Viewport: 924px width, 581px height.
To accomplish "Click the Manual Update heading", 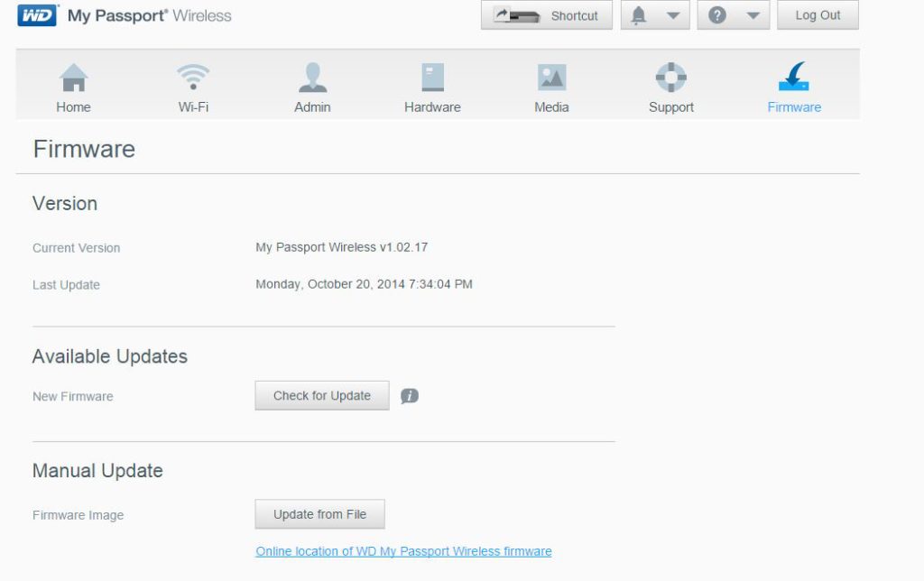I will pos(97,470).
